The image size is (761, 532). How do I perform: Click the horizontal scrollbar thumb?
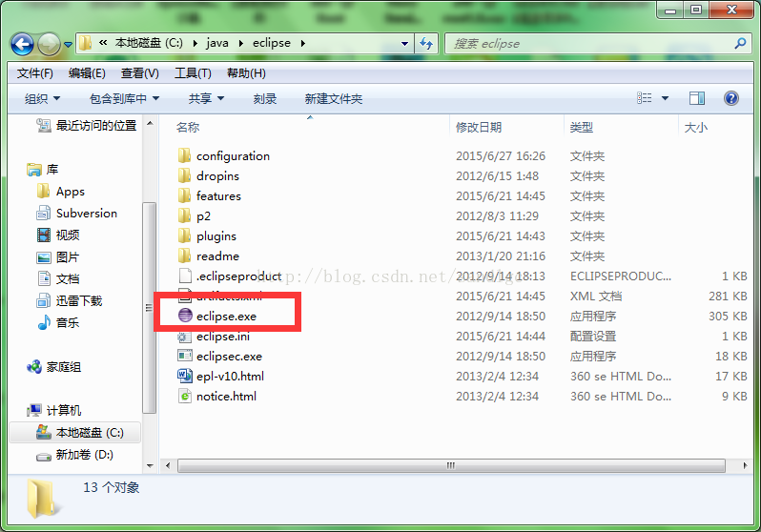click(x=451, y=465)
